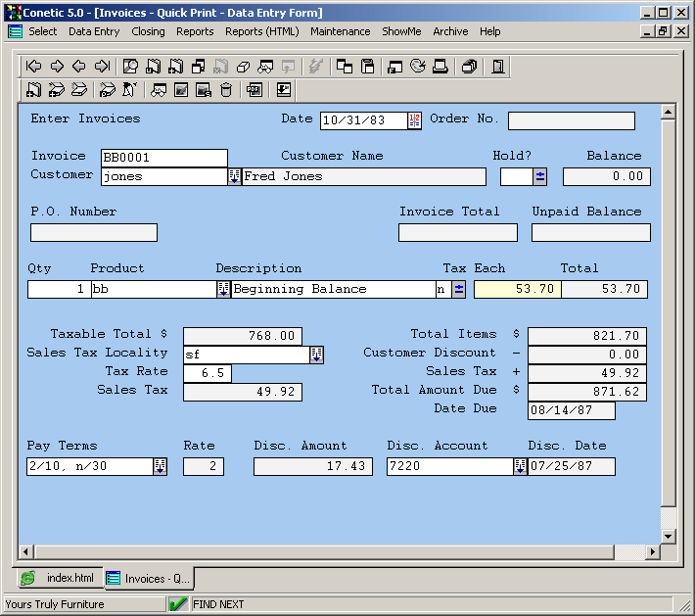Viewport: 695px width, 616px height.
Task: Click the printer icon in top toolbar
Action: click(440, 67)
